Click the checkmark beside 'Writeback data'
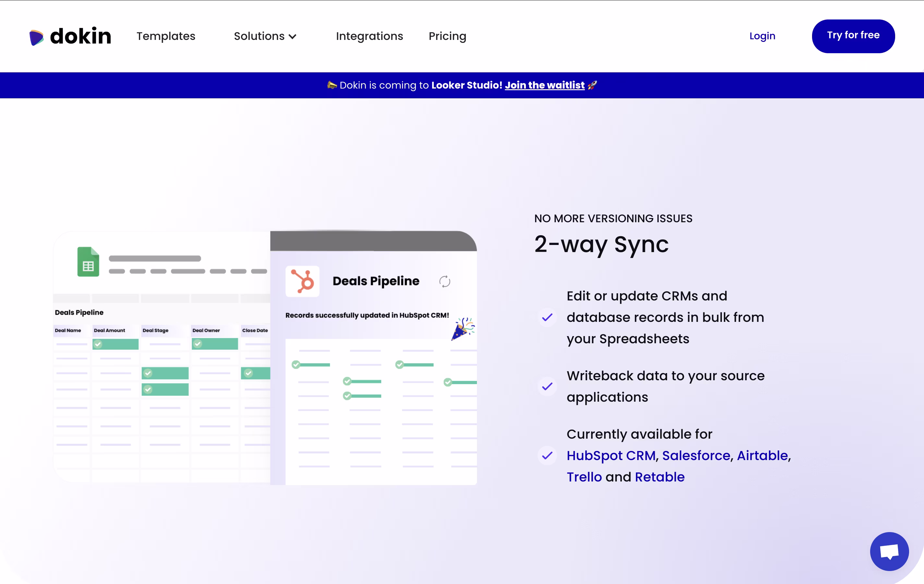924x584 pixels. point(547,386)
